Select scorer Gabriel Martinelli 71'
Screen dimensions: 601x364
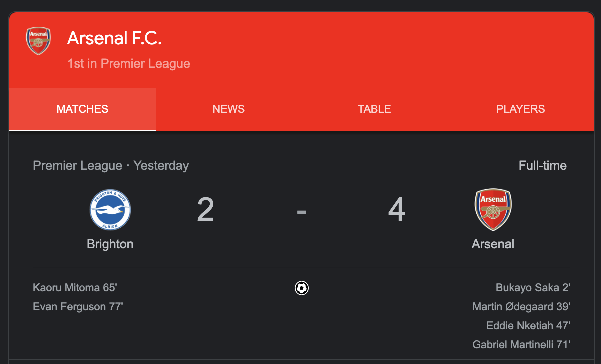tap(522, 345)
